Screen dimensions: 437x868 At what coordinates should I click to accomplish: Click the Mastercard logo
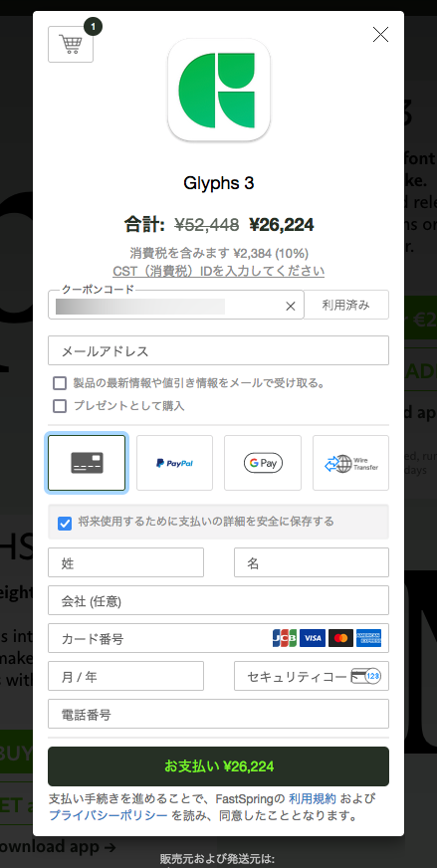coord(340,638)
